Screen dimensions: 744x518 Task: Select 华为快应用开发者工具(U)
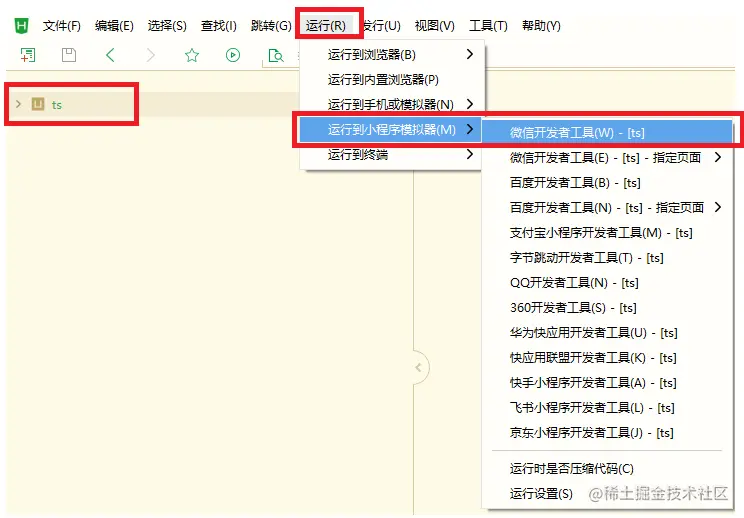coord(607,333)
